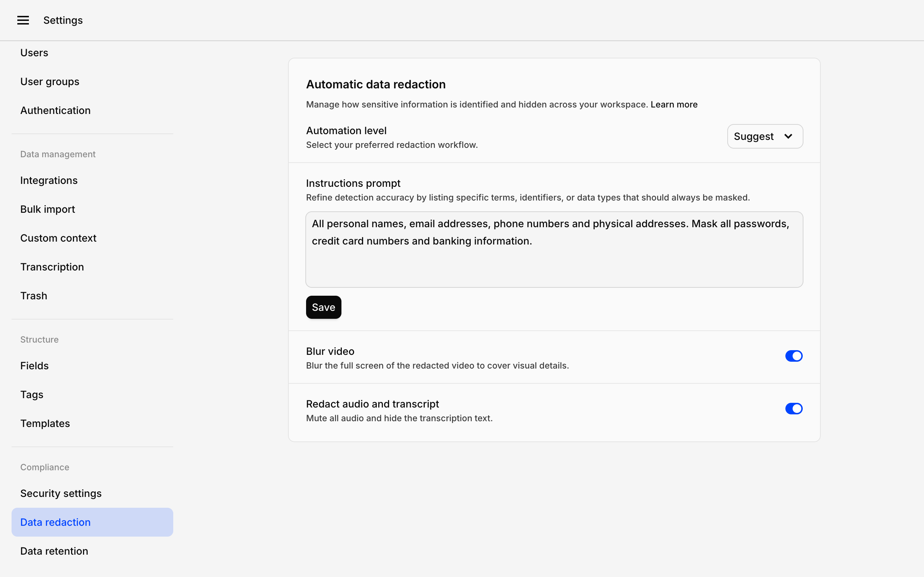
Task: Open the Learn more link
Action: pyautogui.click(x=674, y=104)
